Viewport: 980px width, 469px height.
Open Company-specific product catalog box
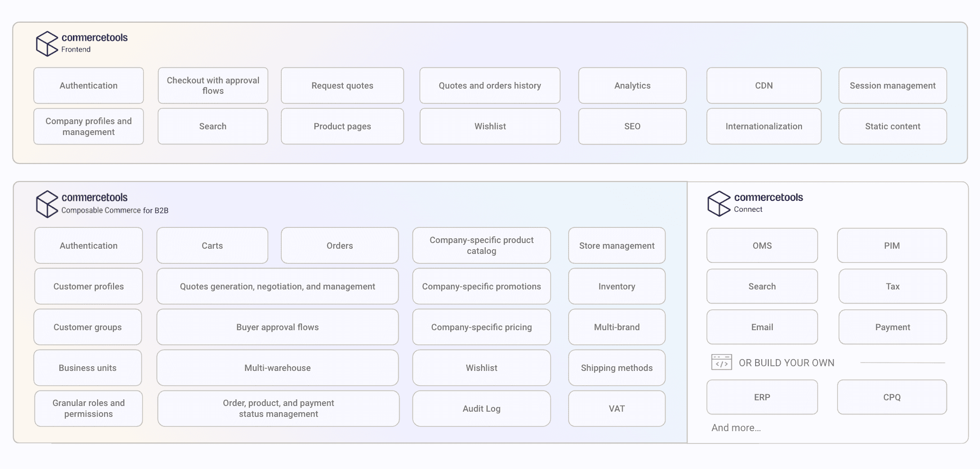tap(481, 245)
